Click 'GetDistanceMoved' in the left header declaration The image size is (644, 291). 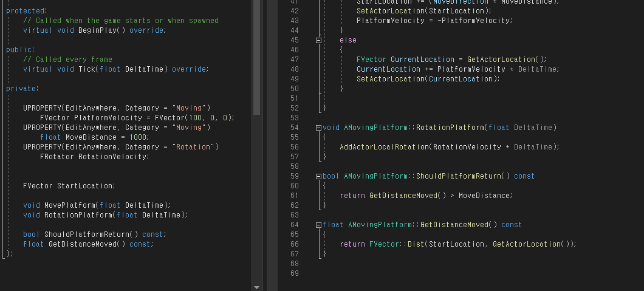click(x=83, y=244)
